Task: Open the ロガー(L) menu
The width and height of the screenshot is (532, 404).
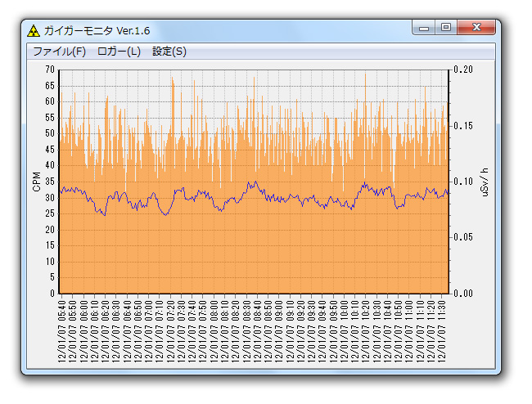Action: 119,52
